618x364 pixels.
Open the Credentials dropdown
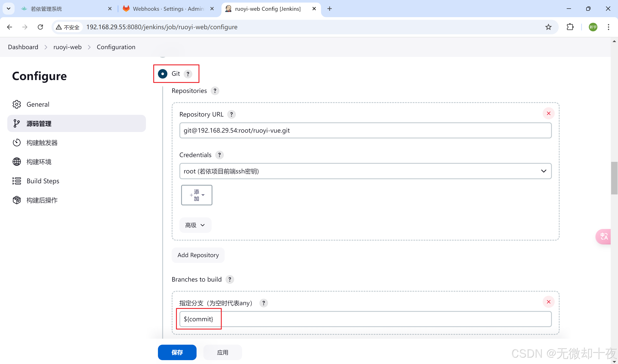pyautogui.click(x=365, y=171)
